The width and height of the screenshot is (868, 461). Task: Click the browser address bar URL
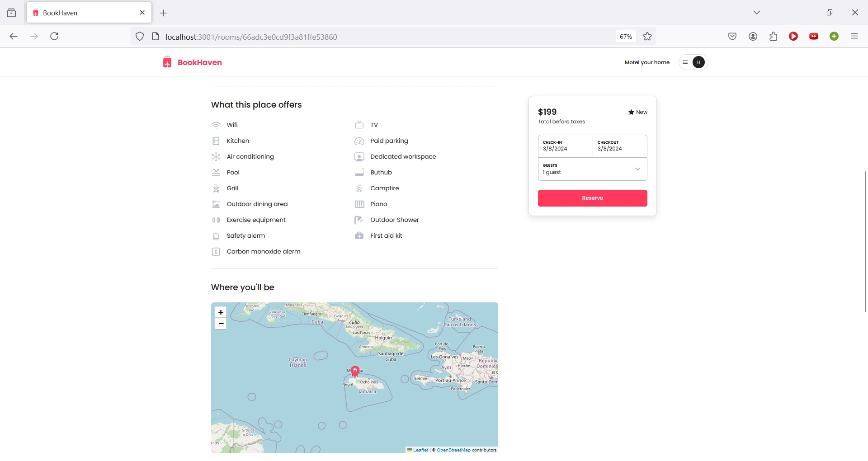tap(251, 37)
